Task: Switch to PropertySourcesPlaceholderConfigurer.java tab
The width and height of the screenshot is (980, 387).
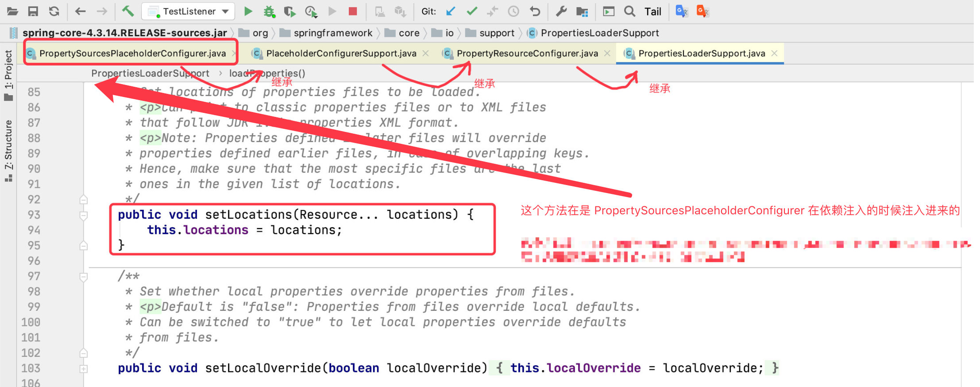Action: [x=132, y=54]
